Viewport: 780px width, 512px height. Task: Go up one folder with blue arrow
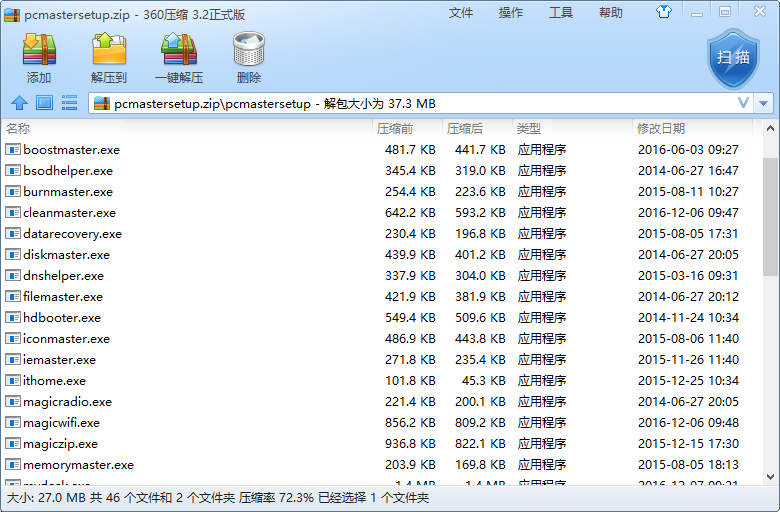[x=19, y=103]
